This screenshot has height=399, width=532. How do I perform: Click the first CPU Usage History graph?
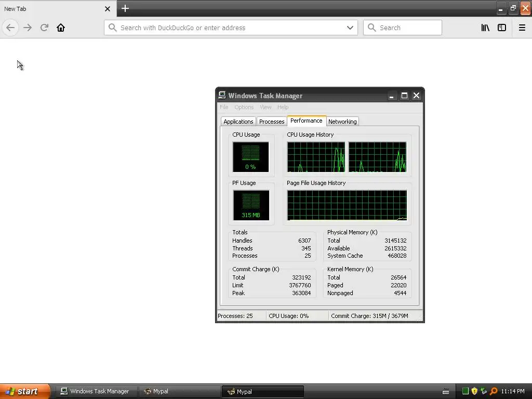[x=316, y=157]
